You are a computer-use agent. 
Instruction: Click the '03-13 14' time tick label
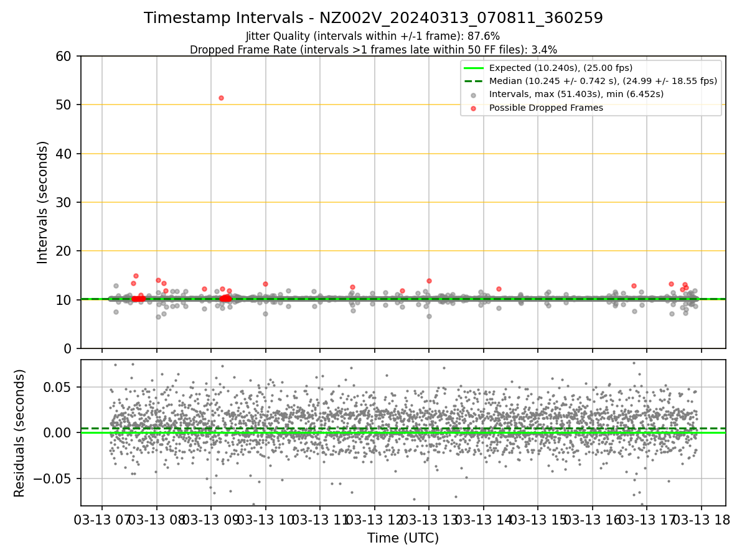click(483, 520)
